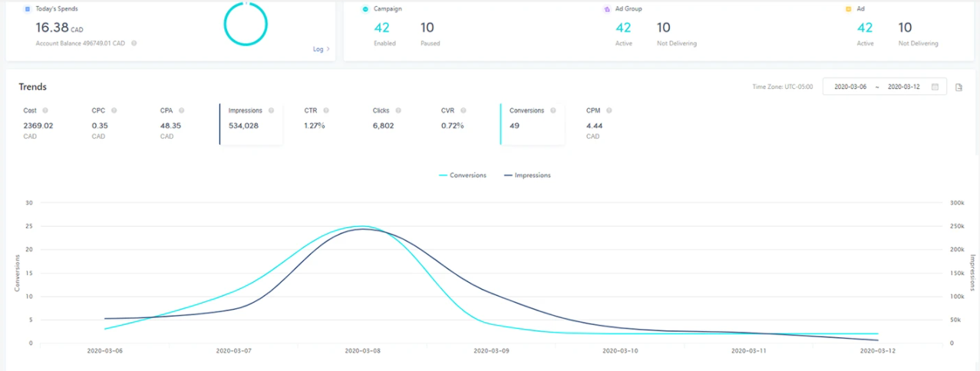
Task: Click the calendar icon in date range field
Action: pos(935,87)
